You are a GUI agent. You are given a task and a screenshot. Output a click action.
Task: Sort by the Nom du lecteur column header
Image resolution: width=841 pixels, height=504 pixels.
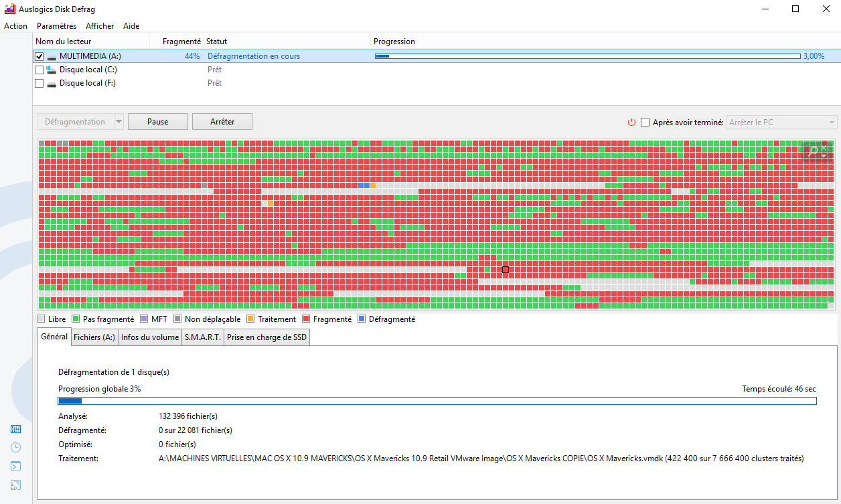point(90,41)
